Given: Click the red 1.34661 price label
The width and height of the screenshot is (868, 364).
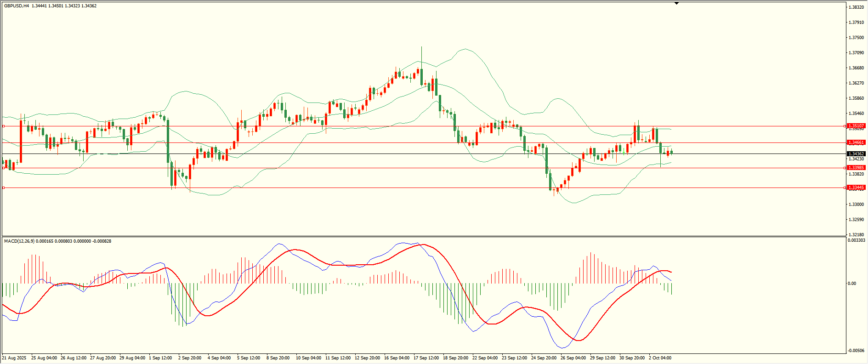Looking at the screenshot, I should (x=856, y=142).
